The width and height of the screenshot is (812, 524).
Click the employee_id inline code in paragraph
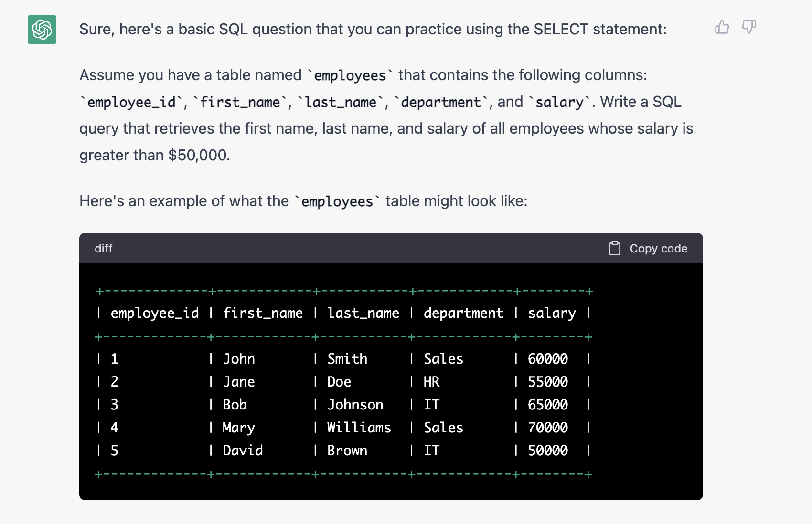(131, 102)
